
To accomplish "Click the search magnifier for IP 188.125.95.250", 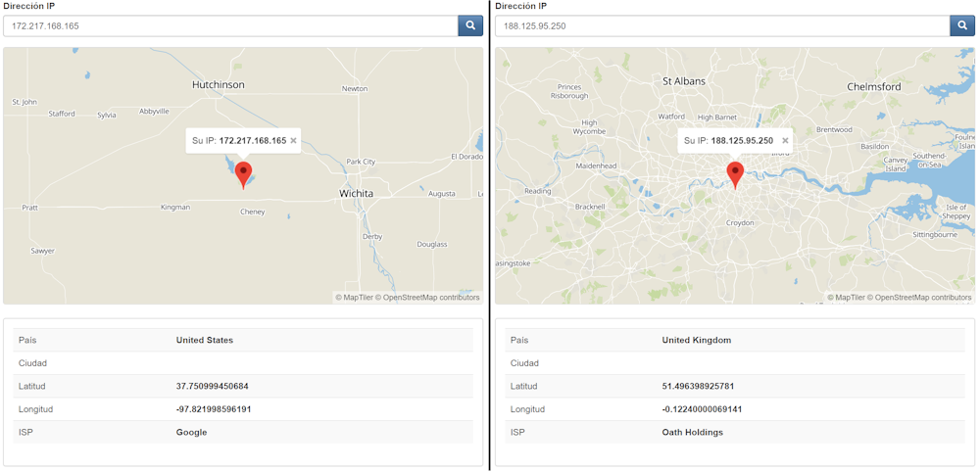I will click(962, 25).
